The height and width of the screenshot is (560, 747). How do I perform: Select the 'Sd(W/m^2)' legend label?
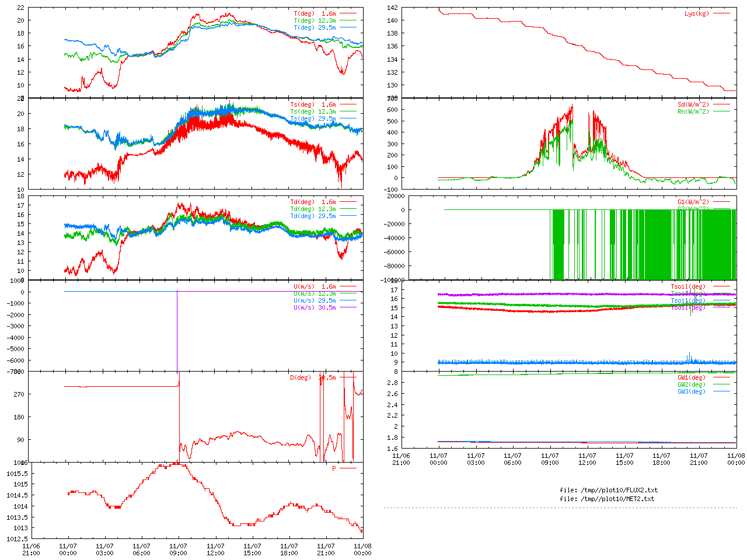click(x=693, y=104)
